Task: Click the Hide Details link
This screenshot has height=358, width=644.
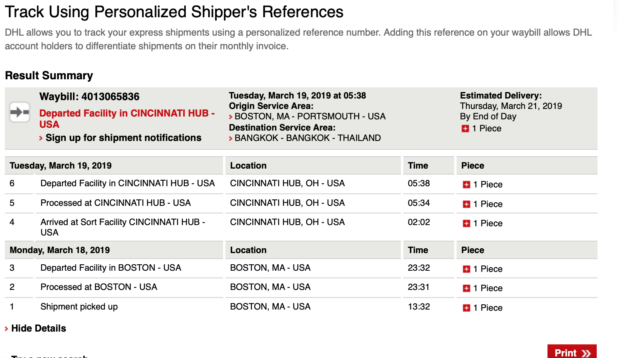Action: [38, 328]
